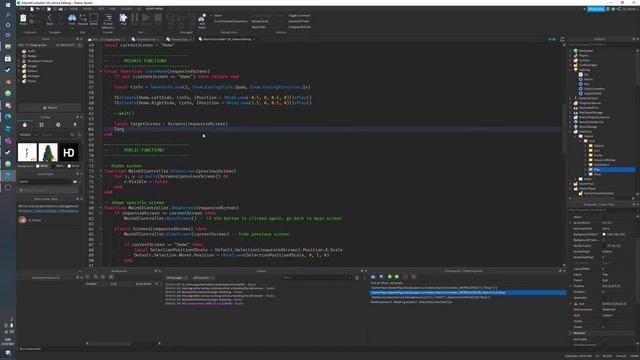Screen dimensions: 640x360
Task: Click the Toolbox filter sort icon
Action: [x=79, y=134]
